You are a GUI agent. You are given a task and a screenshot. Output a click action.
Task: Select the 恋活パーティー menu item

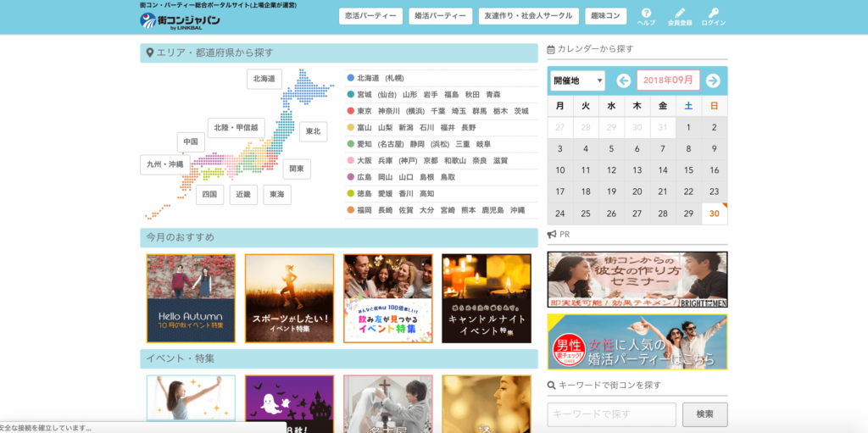tap(370, 16)
